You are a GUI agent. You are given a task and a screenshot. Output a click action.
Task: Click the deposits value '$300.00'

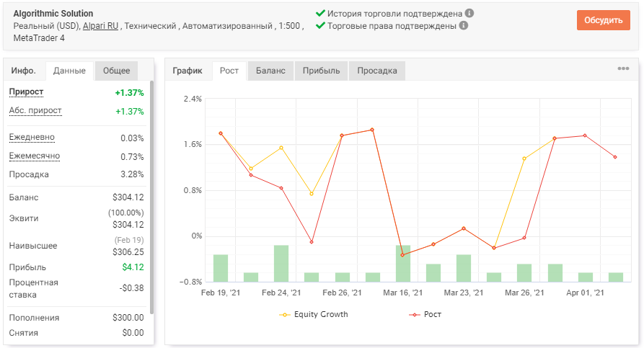pyautogui.click(x=128, y=318)
